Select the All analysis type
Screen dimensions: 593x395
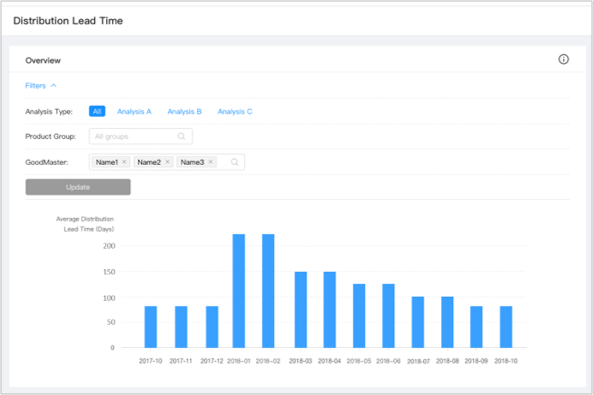97,111
